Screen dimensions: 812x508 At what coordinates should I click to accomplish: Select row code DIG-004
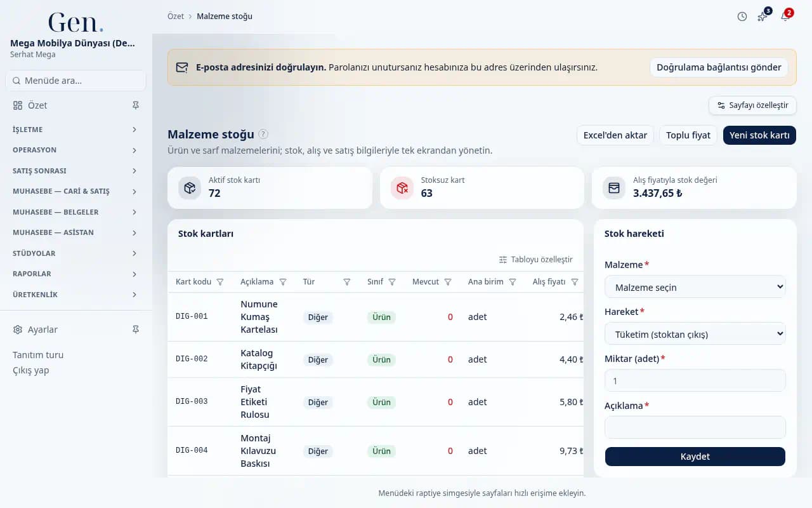[x=192, y=450]
